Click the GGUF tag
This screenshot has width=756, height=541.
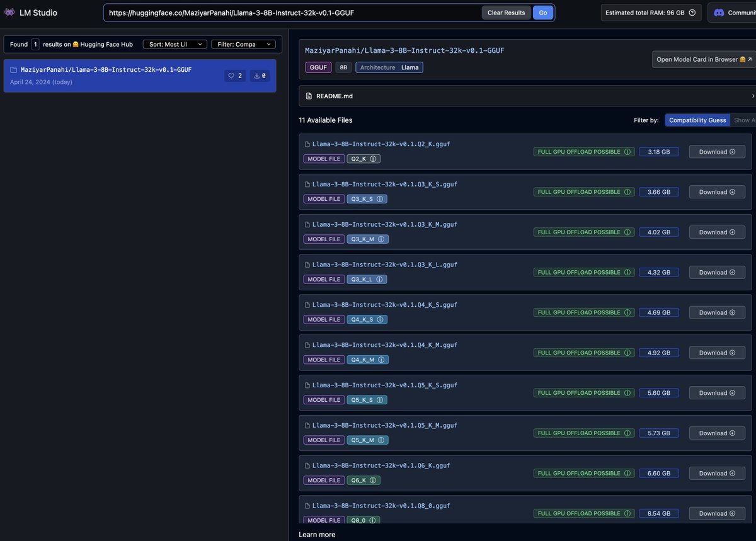[318, 67]
